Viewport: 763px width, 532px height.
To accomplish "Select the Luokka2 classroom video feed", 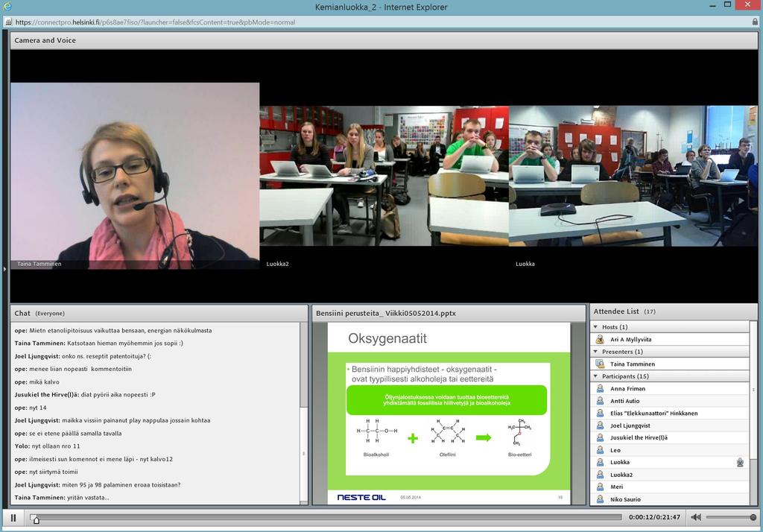I will coord(384,176).
